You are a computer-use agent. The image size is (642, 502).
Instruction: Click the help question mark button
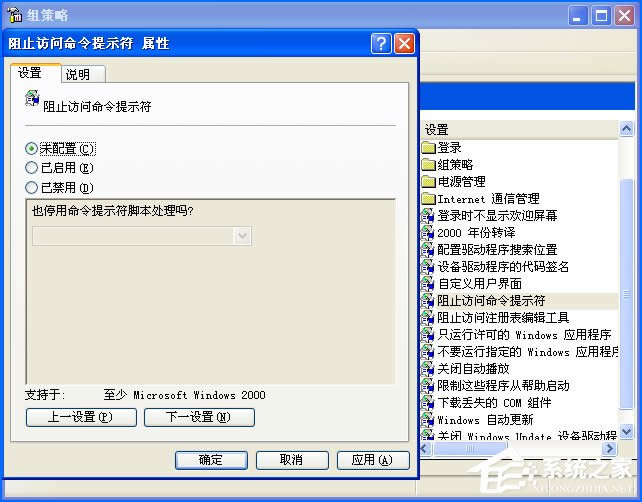(x=381, y=43)
